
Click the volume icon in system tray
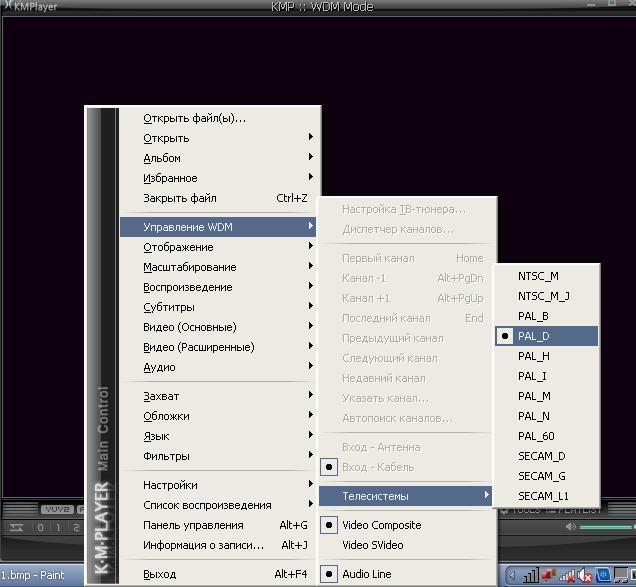click(x=582, y=576)
